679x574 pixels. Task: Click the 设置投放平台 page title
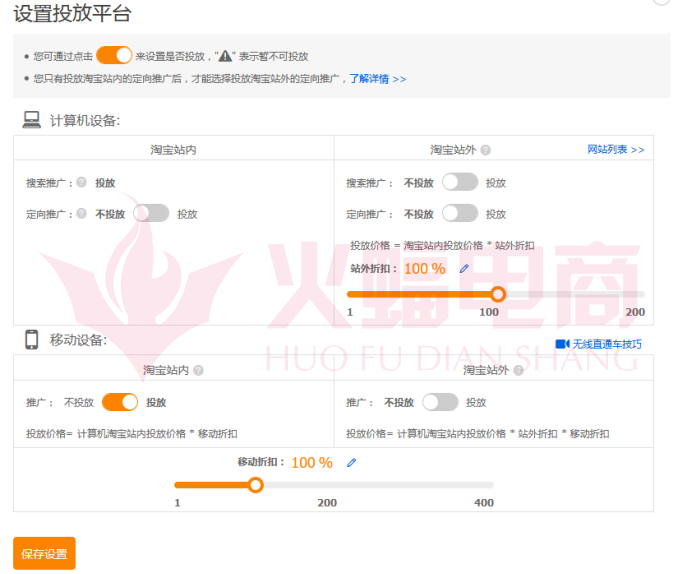72,13
